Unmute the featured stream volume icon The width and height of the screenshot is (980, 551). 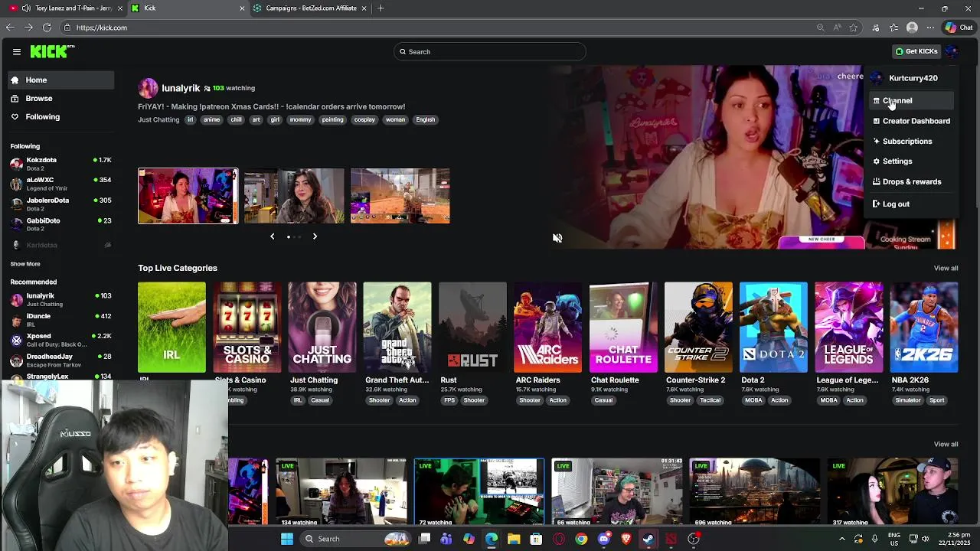557,238
